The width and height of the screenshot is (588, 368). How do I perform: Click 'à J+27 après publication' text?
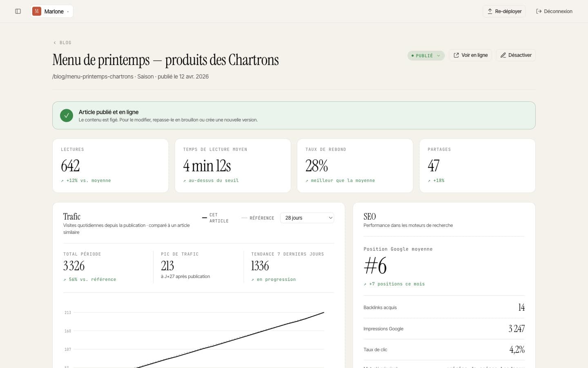pos(185,276)
